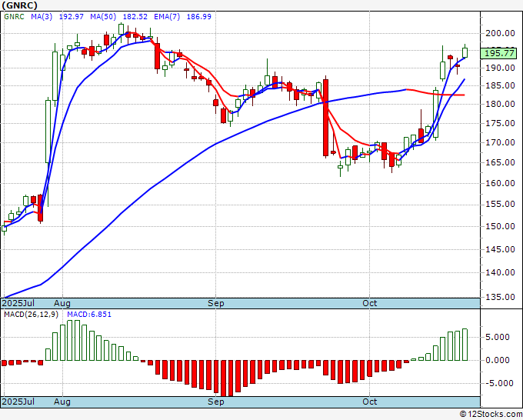Click the 185.00 price axis label
The width and height of the screenshot is (523, 420).
coord(500,85)
